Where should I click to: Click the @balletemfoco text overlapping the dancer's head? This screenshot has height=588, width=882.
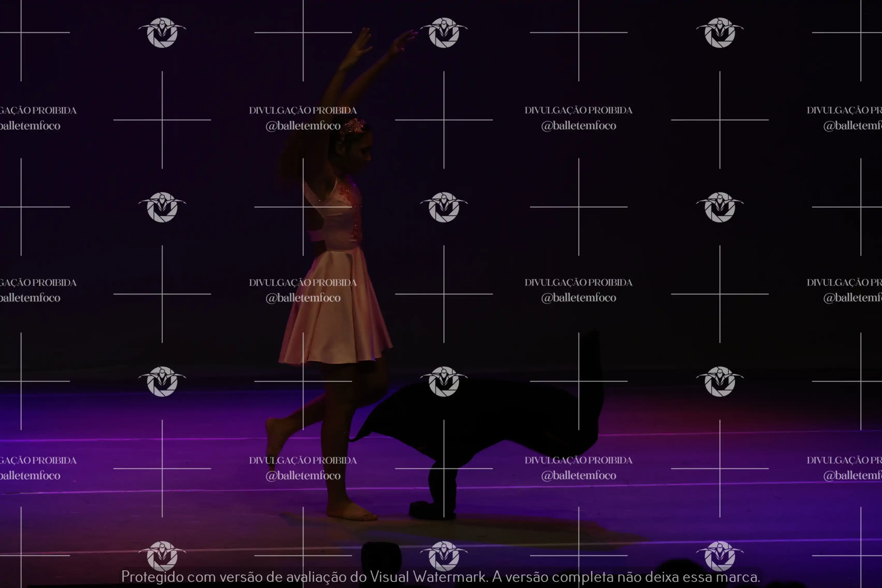coord(303,126)
